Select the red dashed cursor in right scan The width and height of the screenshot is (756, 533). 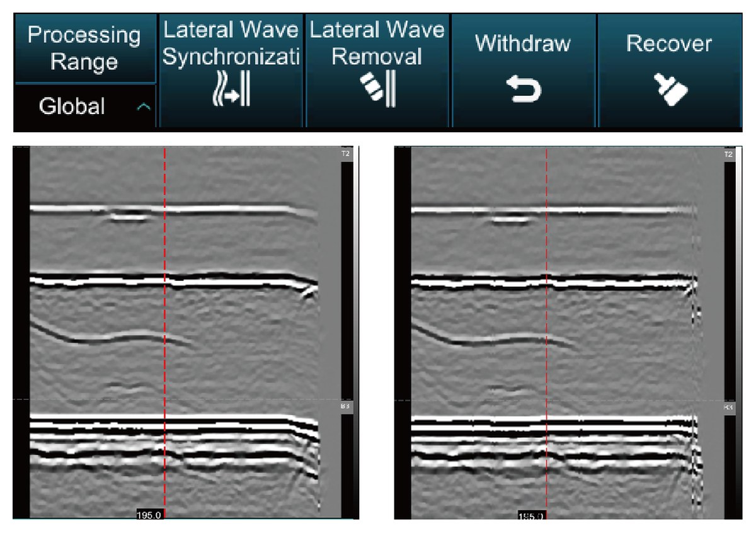[x=546, y=331]
